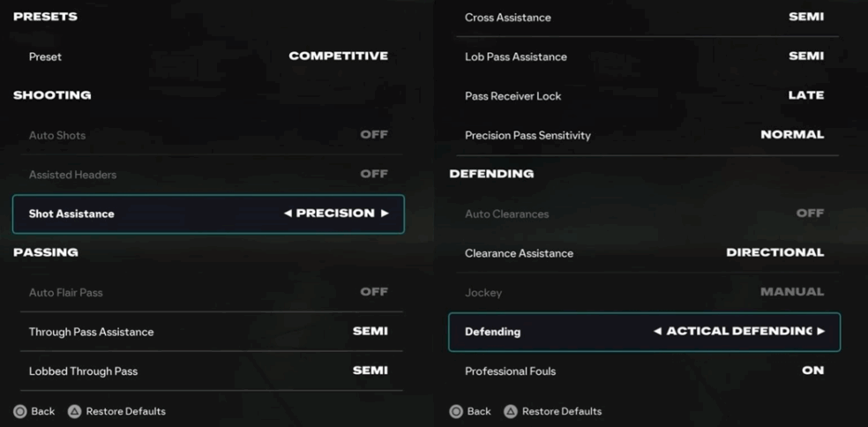Click left arrow beside Tactical Defending

coord(657,332)
